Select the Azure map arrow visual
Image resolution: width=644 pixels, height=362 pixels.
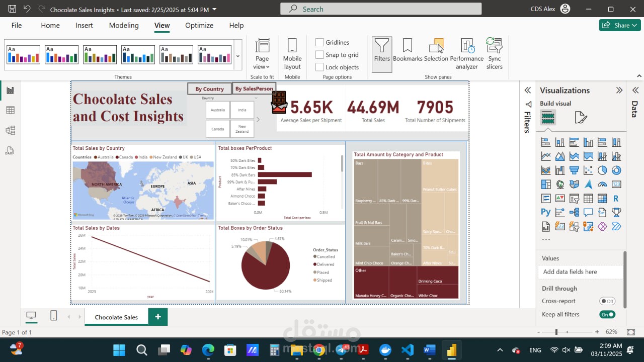[x=588, y=185]
